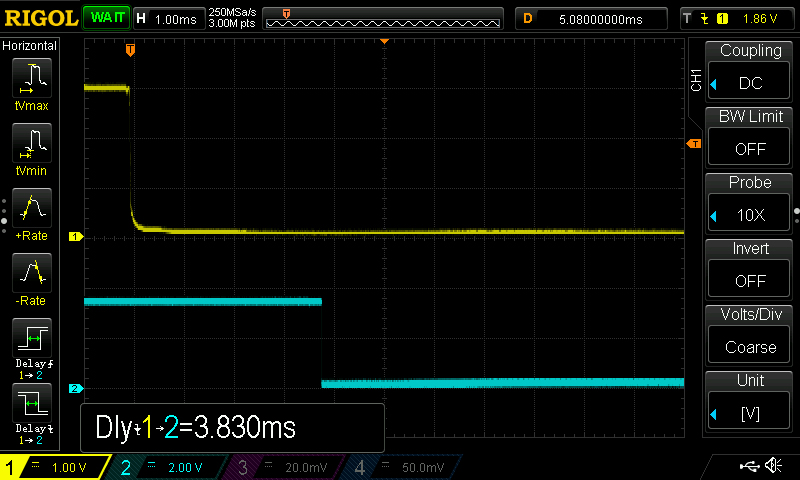This screenshot has width=800, height=480.
Task: Select the tVmin measurement icon
Action: tap(32, 143)
